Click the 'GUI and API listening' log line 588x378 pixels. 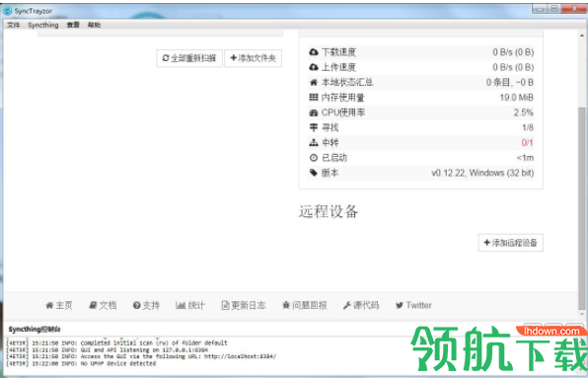(x=107, y=350)
